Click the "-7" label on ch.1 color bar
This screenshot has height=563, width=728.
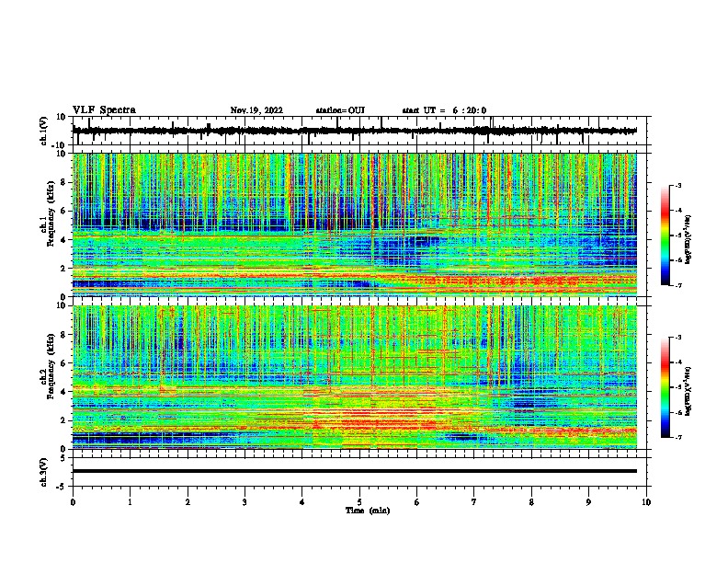(678, 285)
